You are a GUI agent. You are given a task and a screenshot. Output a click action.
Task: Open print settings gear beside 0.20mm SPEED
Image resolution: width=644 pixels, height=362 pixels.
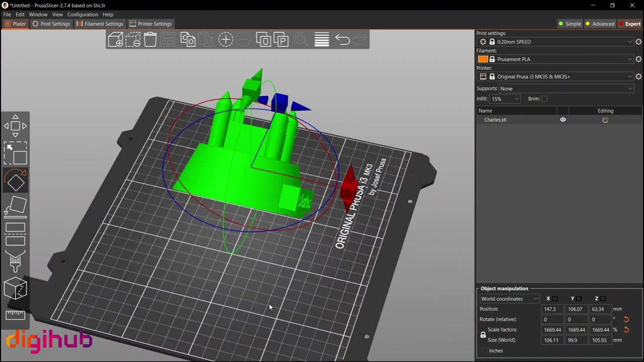coord(638,42)
